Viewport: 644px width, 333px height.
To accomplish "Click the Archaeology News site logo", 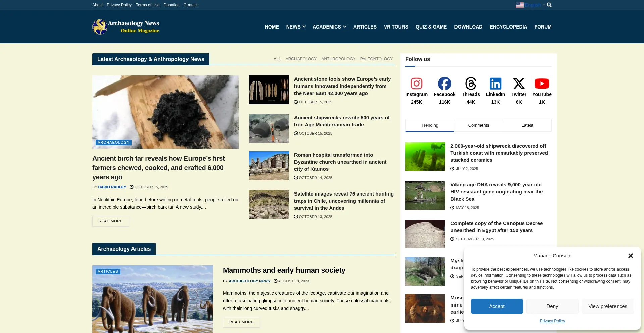I will pyautogui.click(x=126, y=27).
